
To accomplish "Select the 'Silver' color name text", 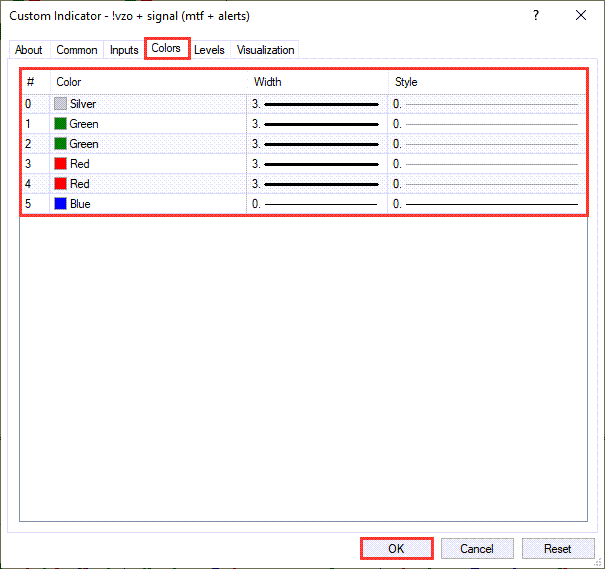I will click(x=83, y=104).
